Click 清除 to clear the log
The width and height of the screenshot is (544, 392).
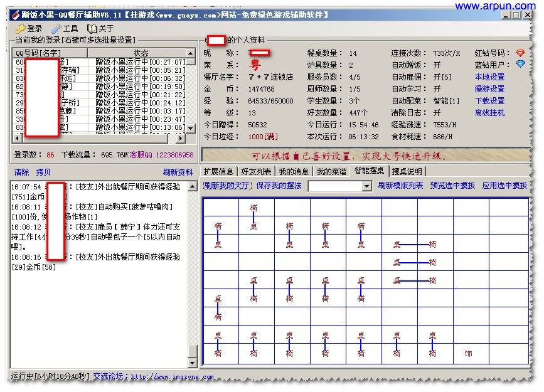(21, 172)
